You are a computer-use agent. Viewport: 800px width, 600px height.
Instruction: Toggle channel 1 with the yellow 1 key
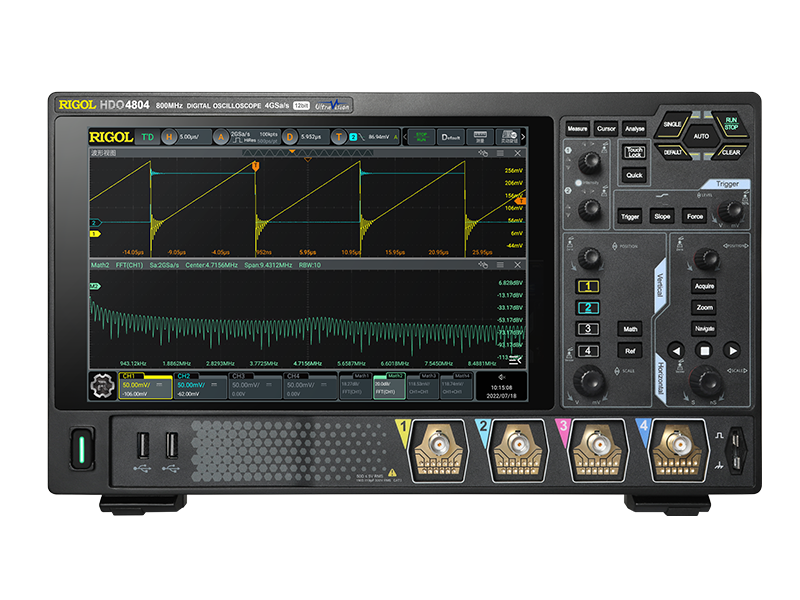(588, 286)
